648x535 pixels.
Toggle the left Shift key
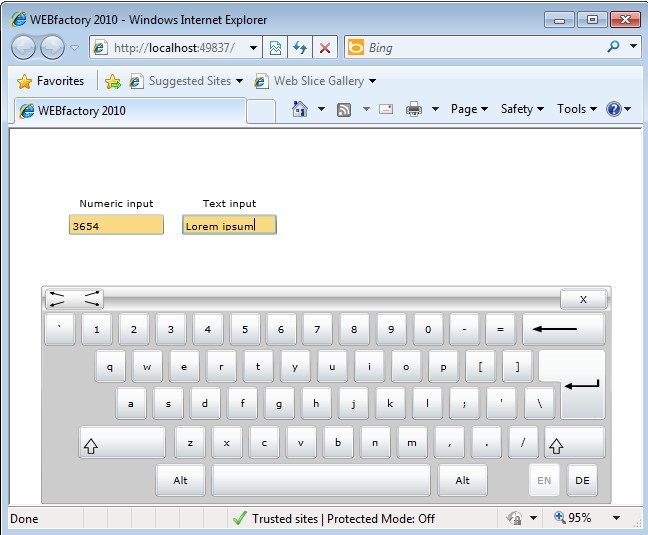coord(122,442)
